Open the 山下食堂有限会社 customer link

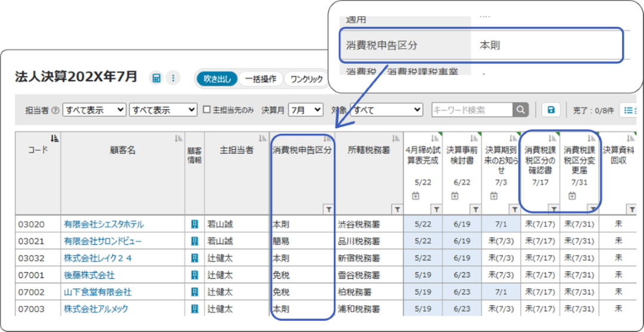coord(98,292)
